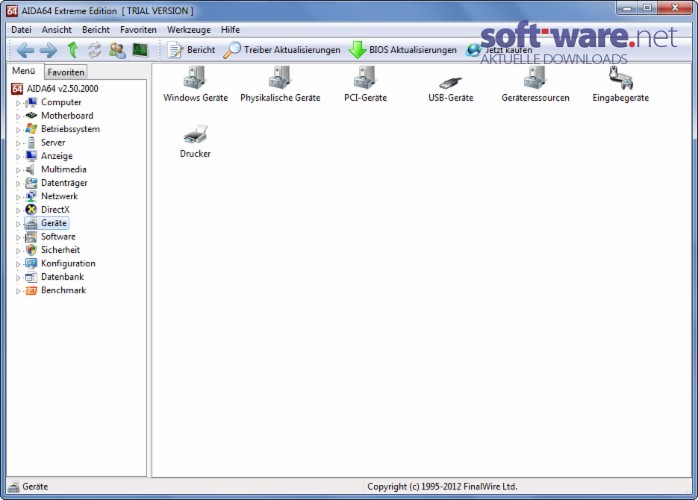Screen dimensions: 698x500
Task: Open Eingabegeräte icon
Action: (621, 77)
